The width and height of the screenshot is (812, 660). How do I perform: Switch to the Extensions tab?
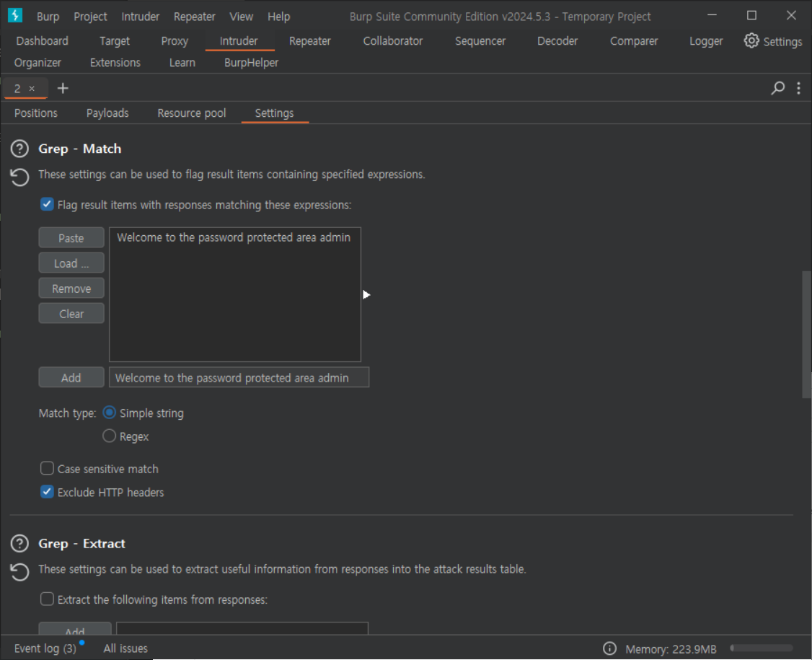coord(115,63)
